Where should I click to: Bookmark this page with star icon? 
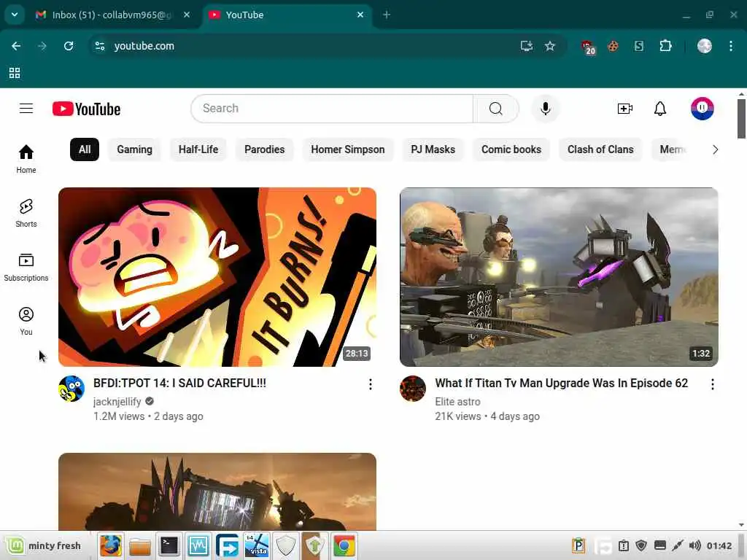(x=550, y=46)
